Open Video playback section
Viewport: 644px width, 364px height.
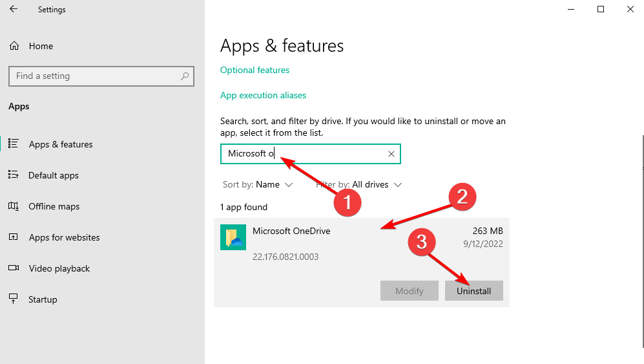(x=59, y=268)
